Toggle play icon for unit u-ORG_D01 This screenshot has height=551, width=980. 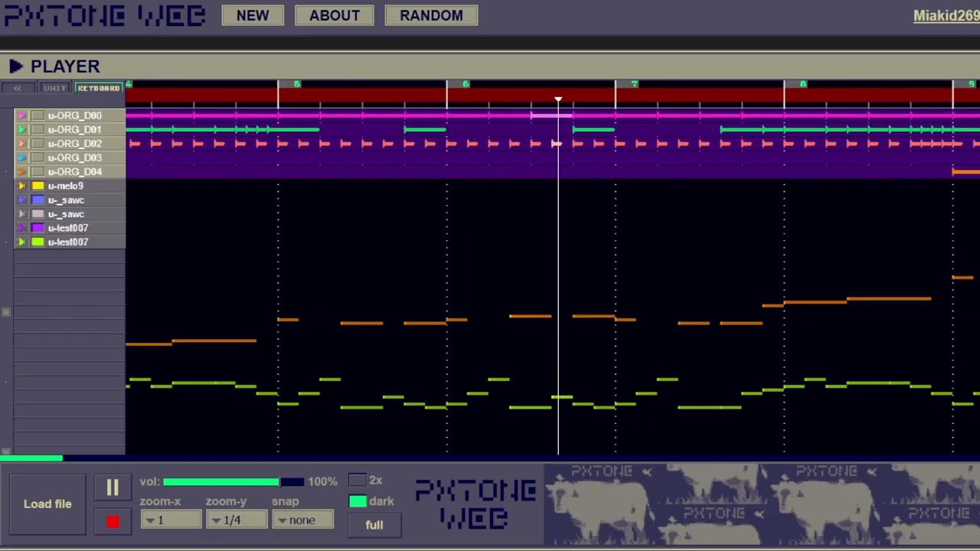click(21, 129)
